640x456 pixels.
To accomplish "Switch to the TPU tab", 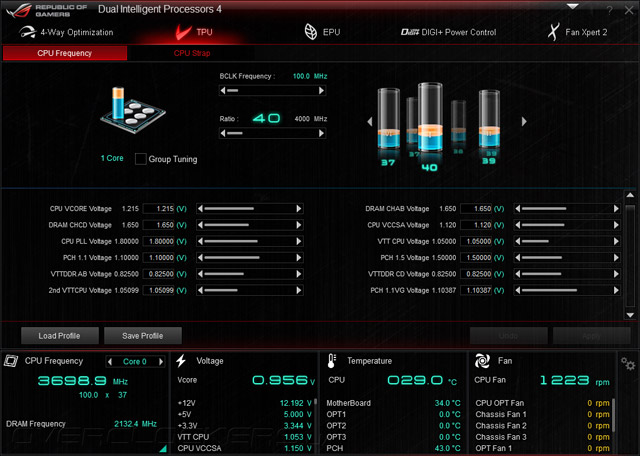I will [x=194, y=32].
